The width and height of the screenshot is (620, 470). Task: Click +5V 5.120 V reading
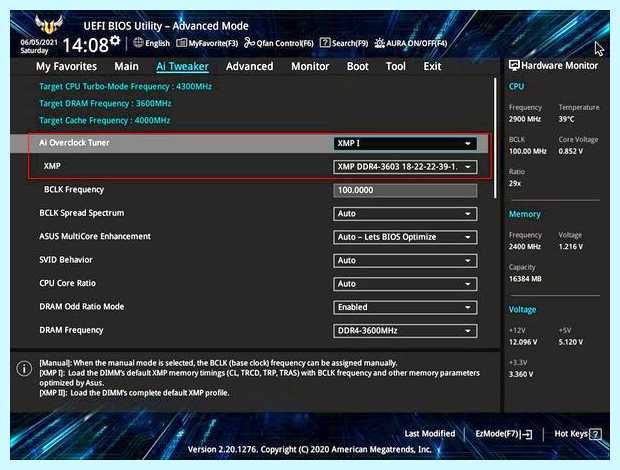[571, 342]
